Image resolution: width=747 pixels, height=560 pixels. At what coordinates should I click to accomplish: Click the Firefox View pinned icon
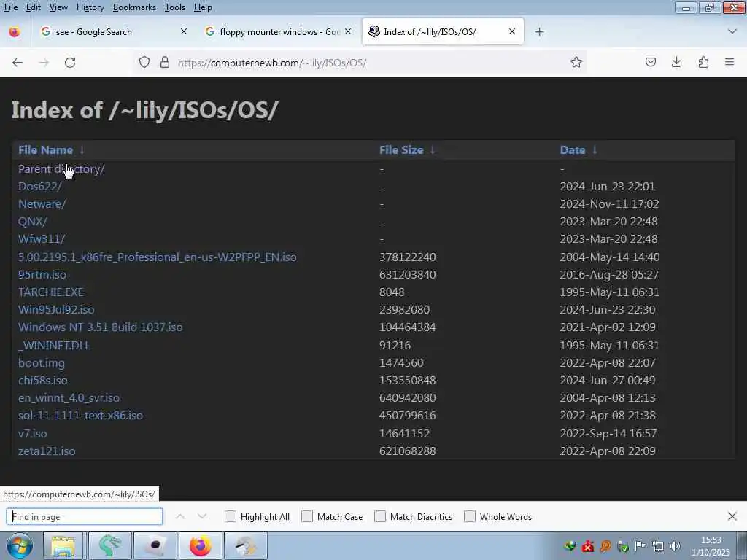(x=15, y=32)
